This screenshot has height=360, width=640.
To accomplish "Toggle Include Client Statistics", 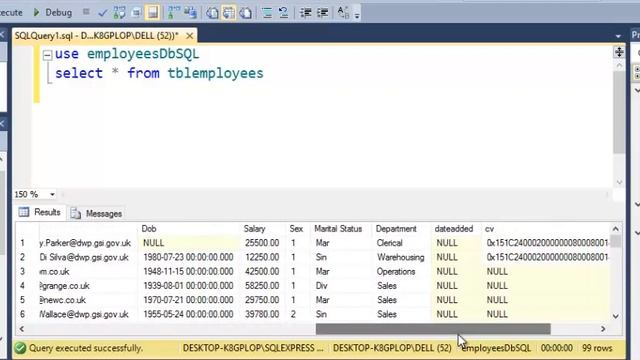I will click(x=190, y=13).
